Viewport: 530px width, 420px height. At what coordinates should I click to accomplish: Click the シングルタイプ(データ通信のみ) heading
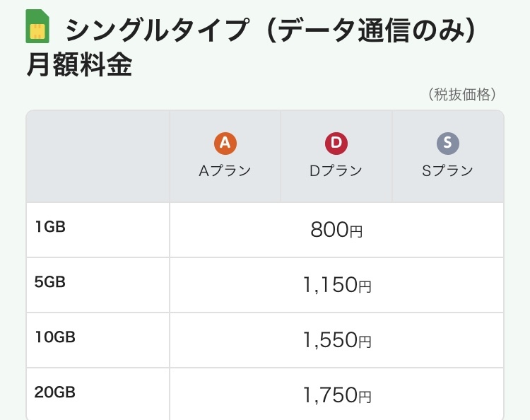click(276, 30)
